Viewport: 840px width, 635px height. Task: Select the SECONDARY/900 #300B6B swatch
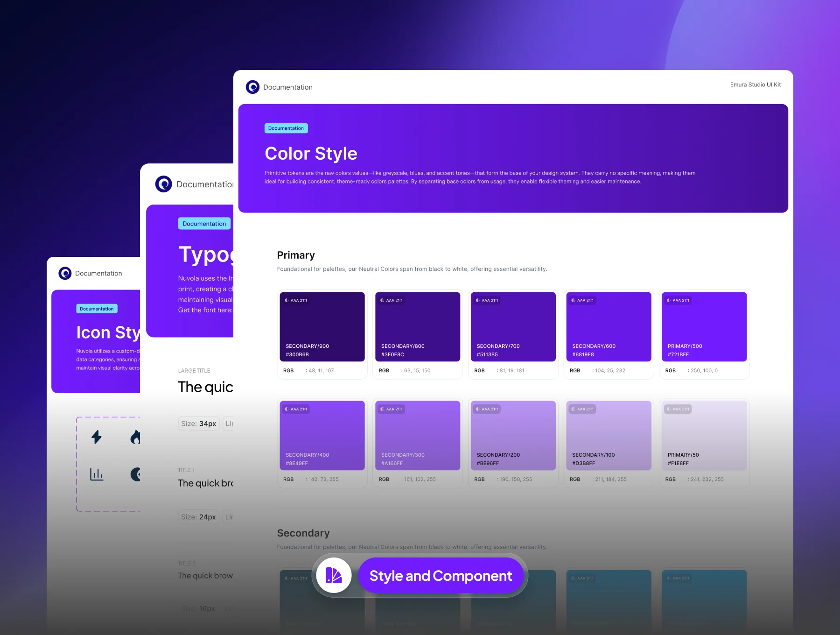tap(322, 327)
